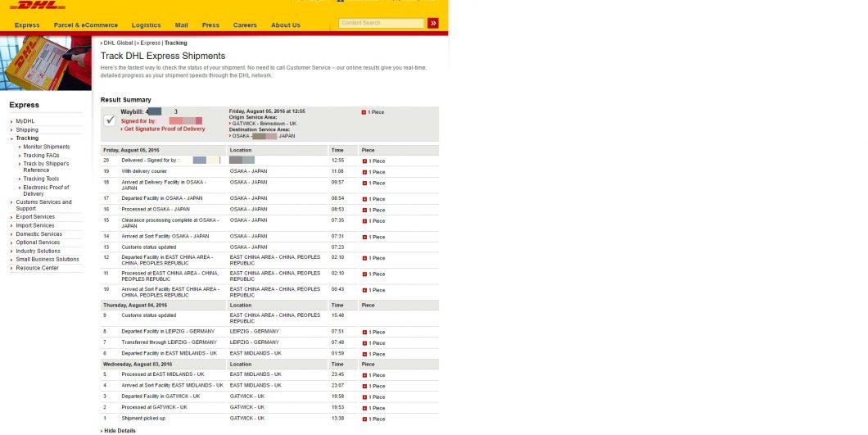Open the Logistics menu
Screen dimensions: 868x435
146,25
